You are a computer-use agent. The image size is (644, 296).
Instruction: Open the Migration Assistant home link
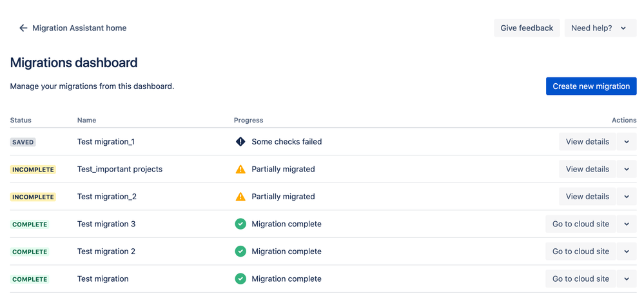click(79, 28)
